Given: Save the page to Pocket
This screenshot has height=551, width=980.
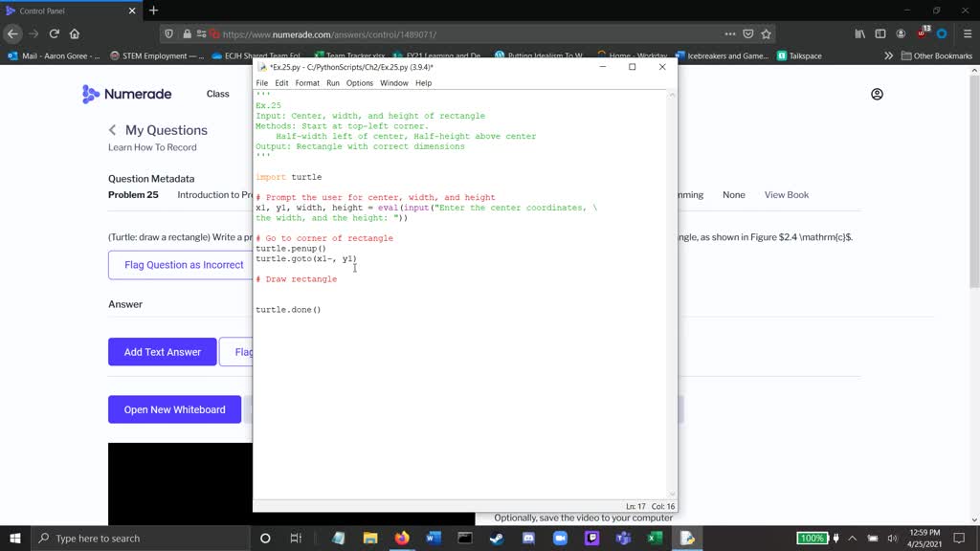Looking at the screenshot, I should tap(748, 33).
